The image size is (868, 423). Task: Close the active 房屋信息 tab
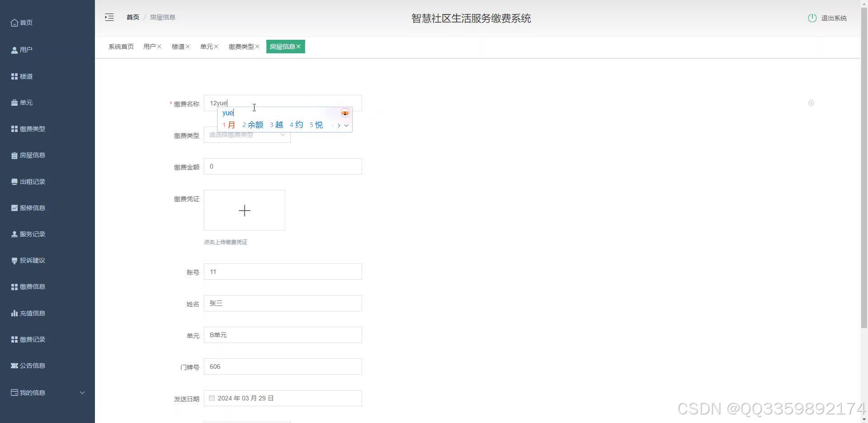(x=298, y=47)
